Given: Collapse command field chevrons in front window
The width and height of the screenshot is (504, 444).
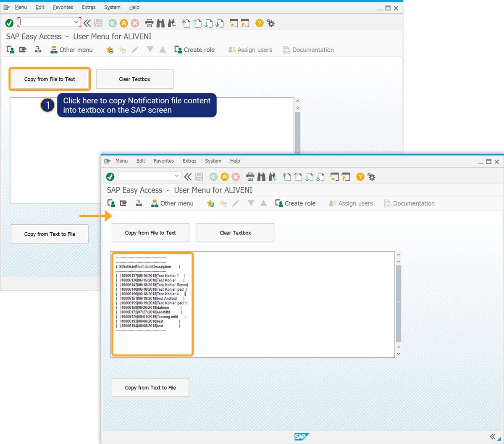Looking at the screenshot, I should (188, 177).
